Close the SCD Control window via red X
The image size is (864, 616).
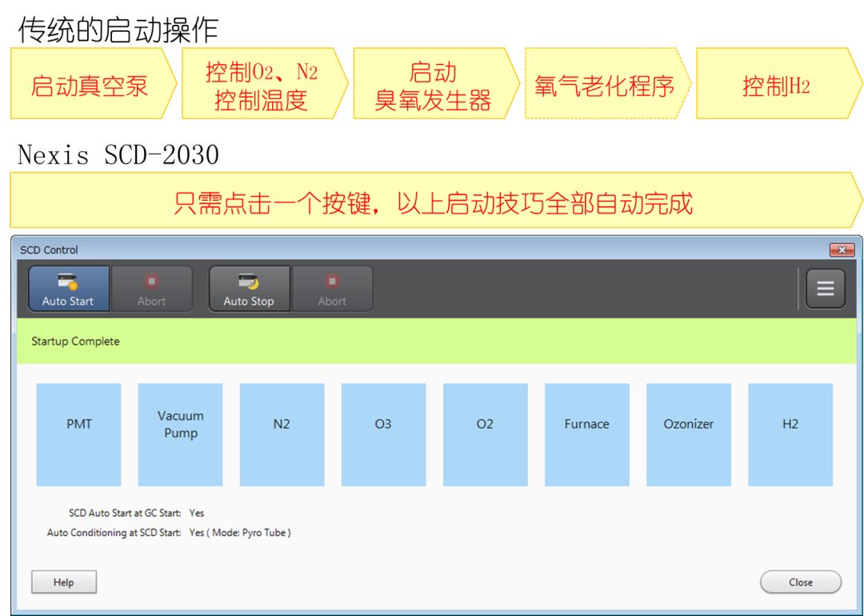tap(841, 250)
